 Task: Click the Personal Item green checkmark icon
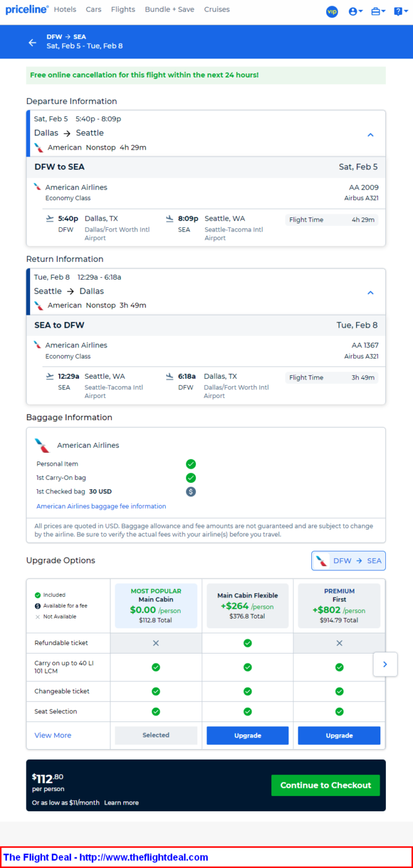point(191,464)
